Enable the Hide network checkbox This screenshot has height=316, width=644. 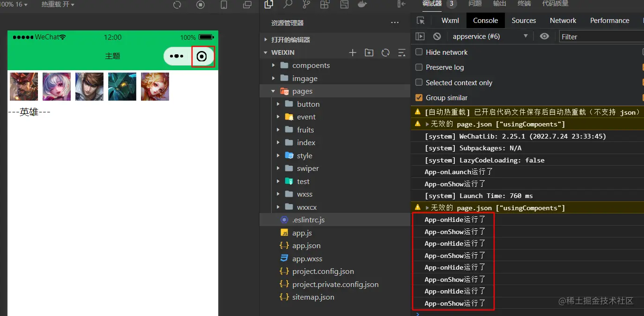coord(419,52)
